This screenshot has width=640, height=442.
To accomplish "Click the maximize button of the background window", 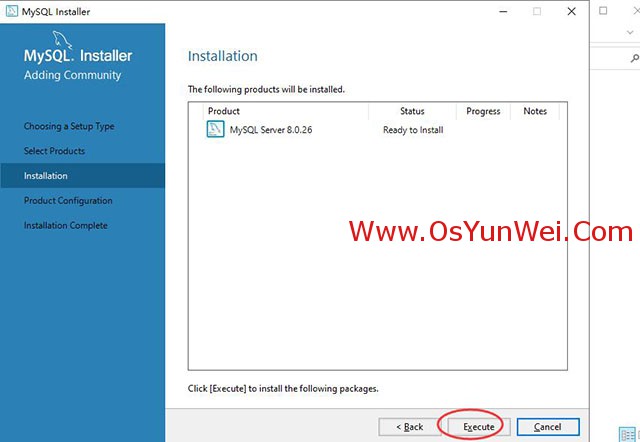I will [603, 11].
